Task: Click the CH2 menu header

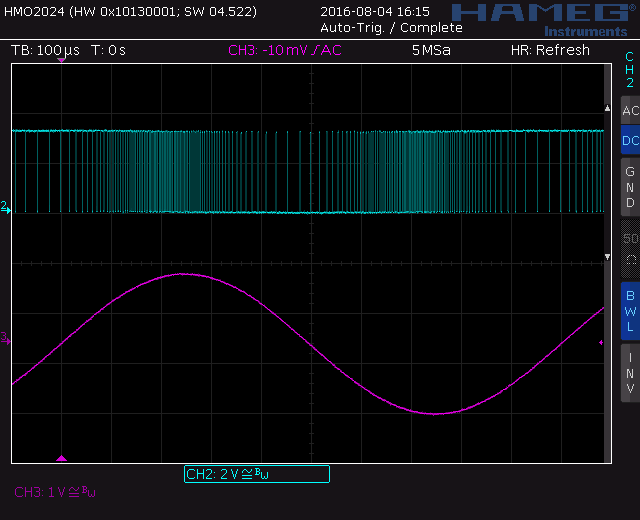Action: pyautogui.click(x=629, y=70)
